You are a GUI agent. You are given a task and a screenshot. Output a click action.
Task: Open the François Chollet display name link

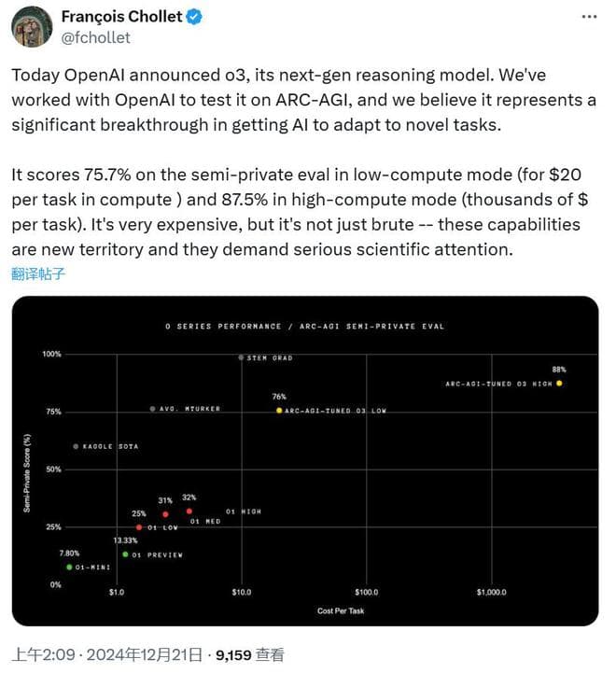(x=120, y=18)
